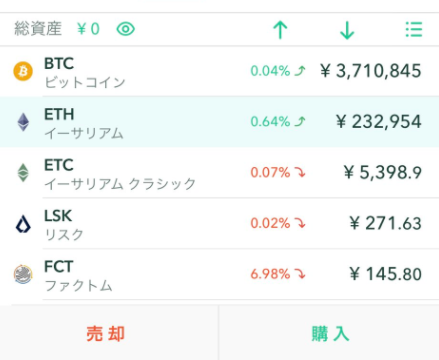The image size is (439, 360).
Task: Click the orange Bitcoin coin icon
Action: 23,71
